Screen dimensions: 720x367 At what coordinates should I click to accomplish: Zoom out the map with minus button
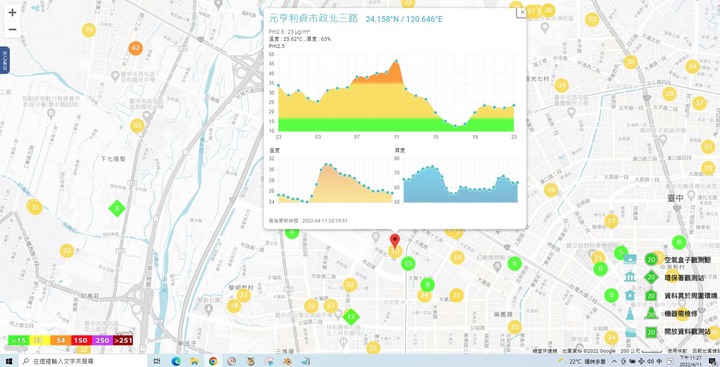12,30
